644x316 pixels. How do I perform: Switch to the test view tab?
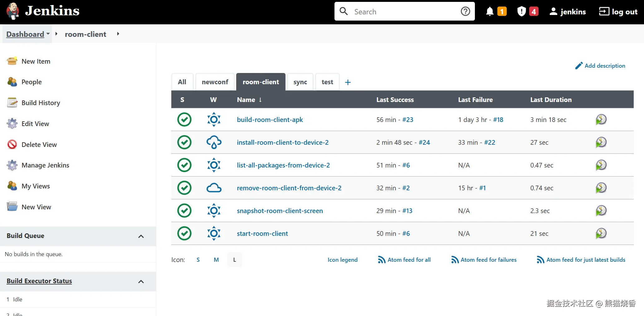(327, 82)
